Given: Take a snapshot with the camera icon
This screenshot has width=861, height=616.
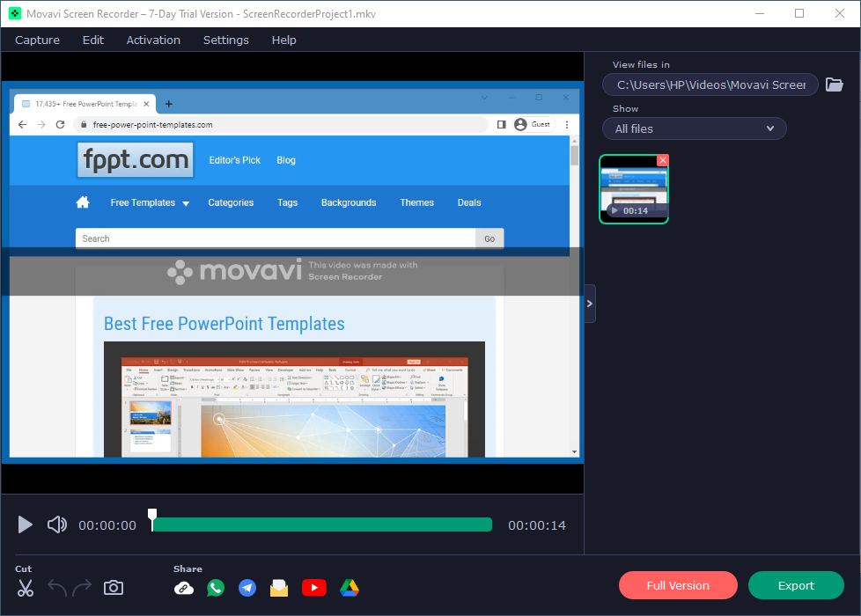Looking at the screenshot, I should coord(114,588).
